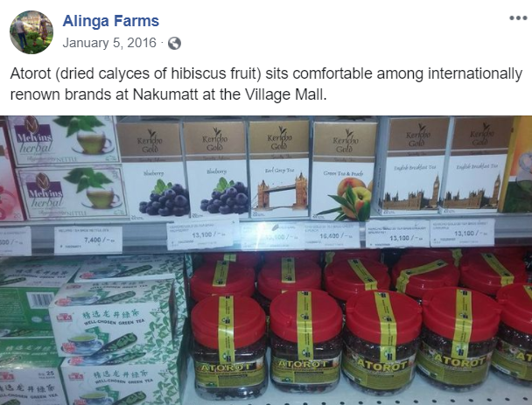Screen dimensions: 532x405
Task: Click the 7,400 price tag
Action: tap(88, 240)
